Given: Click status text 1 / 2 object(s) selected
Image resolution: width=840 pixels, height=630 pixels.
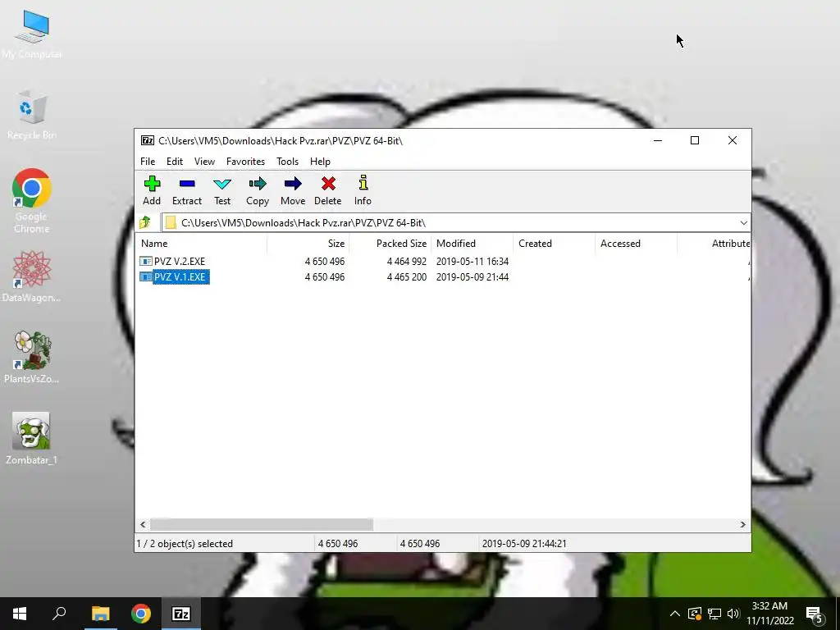Looking at the screenshot, I should (x=185, y=543).
